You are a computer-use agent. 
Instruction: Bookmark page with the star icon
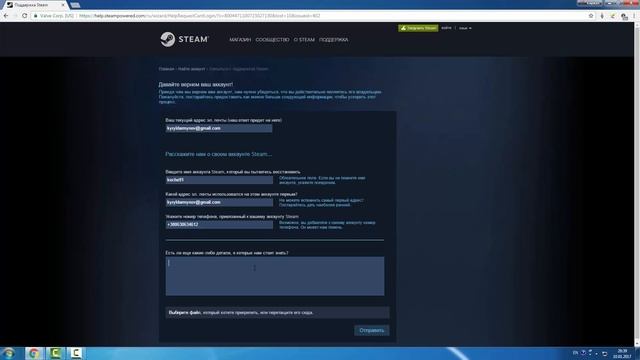591,16
